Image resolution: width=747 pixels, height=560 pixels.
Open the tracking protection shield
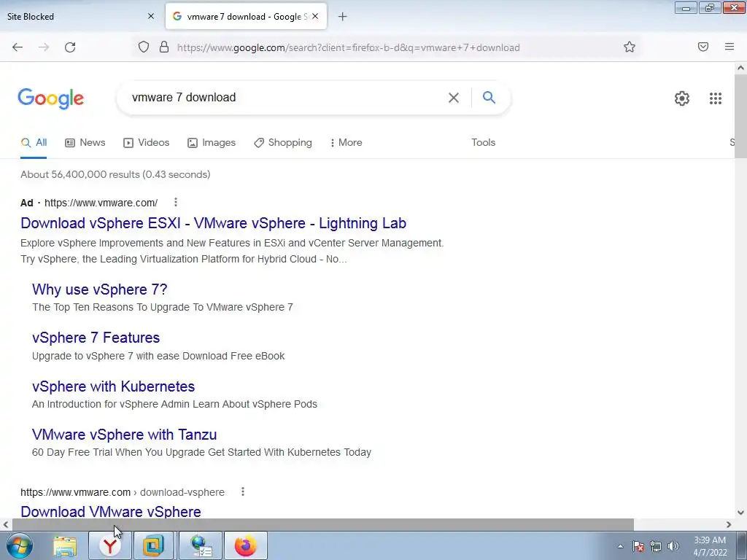coord(144,47)
